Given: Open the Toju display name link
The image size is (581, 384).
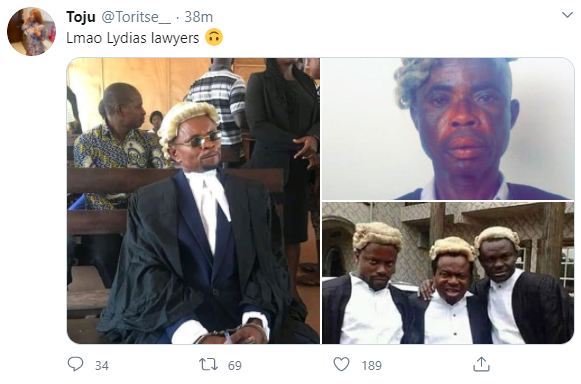Looking at the screenshot, I should click(81, 17).
